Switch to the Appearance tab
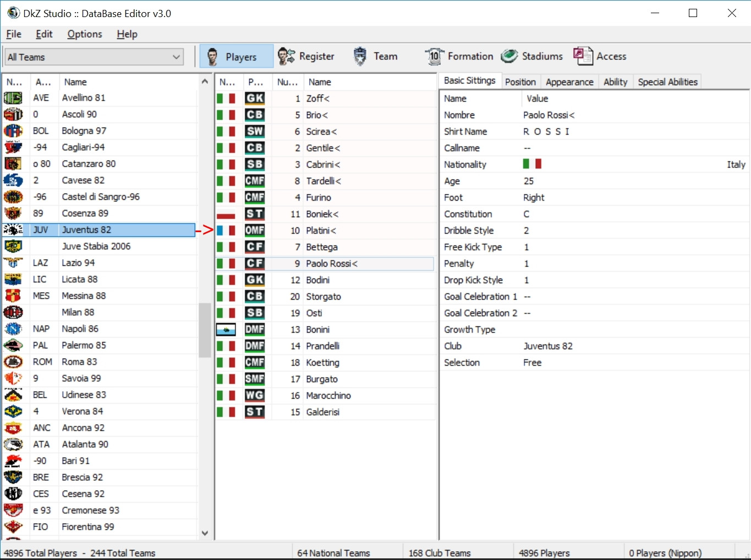The width and height of the screenshot is (751, 560). [569, 82]
